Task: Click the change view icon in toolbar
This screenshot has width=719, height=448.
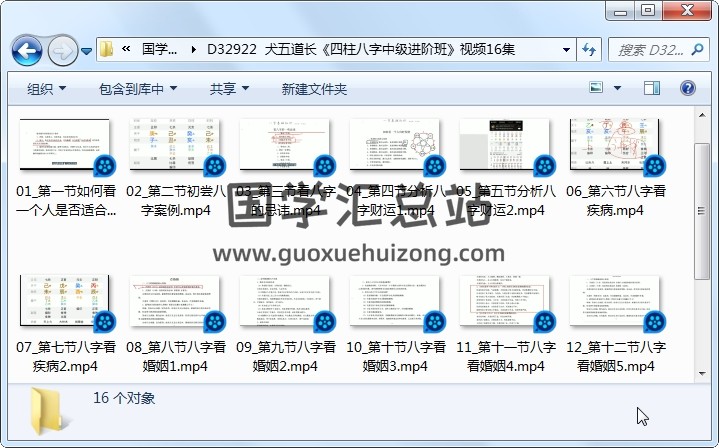Action: pos(597,89)
